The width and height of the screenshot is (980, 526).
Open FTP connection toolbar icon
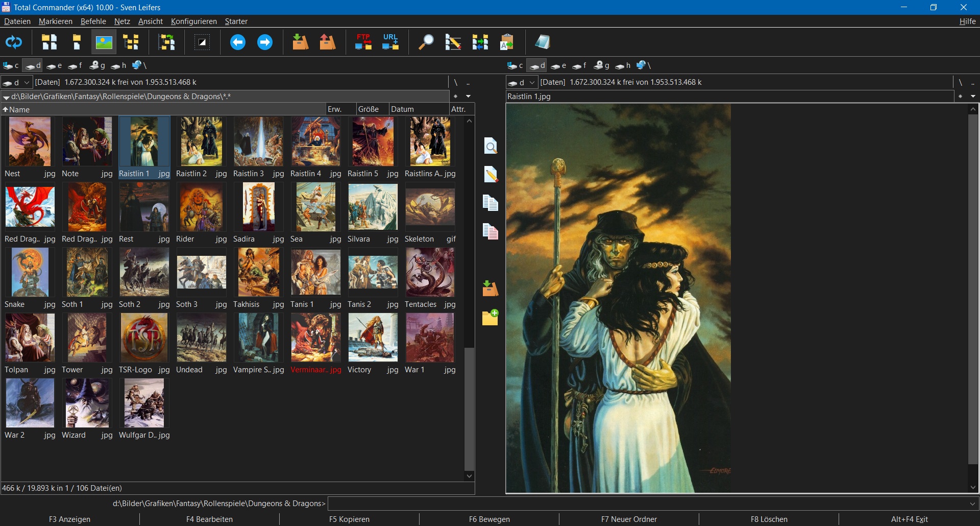pyautogui.click(x=363, y=42)
